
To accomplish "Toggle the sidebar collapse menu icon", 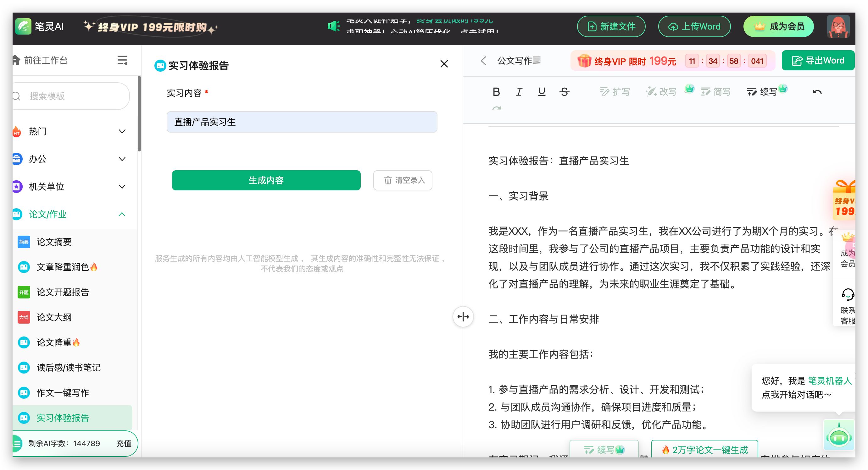I will (122, 60).
